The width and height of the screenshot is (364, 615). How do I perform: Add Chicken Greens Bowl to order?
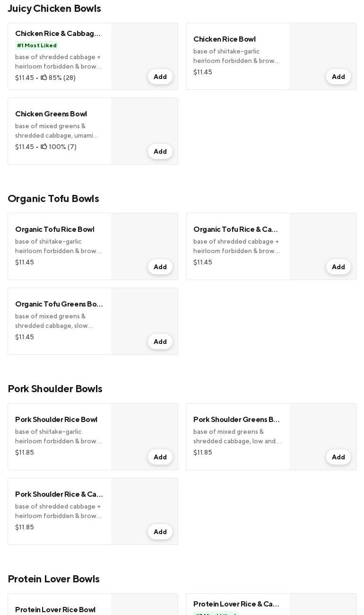point(160,151)
